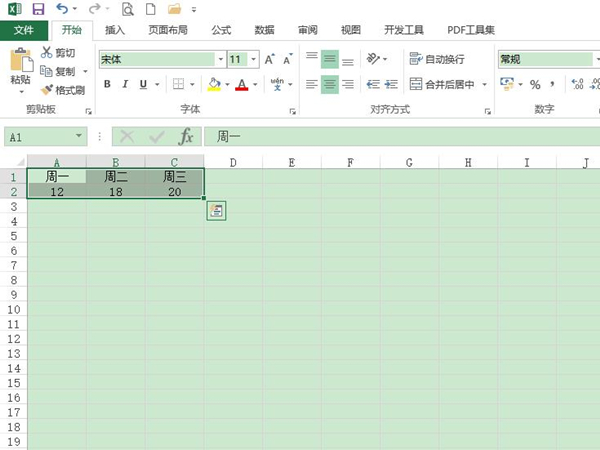This screenshot has height=450, width=600.
Task: Click the Insert Function fx icon
Action: [186, 136]
